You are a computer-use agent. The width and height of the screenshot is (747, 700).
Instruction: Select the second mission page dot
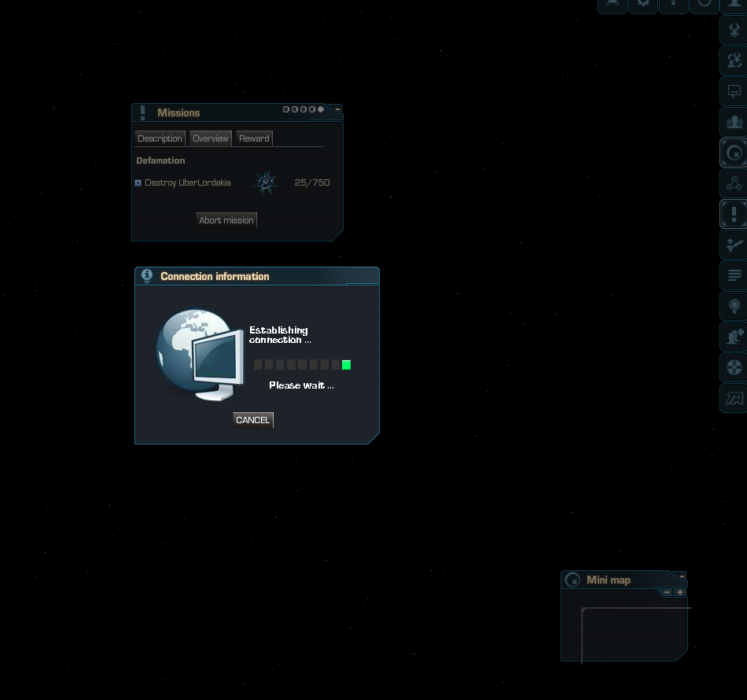(x=294, y=109)
